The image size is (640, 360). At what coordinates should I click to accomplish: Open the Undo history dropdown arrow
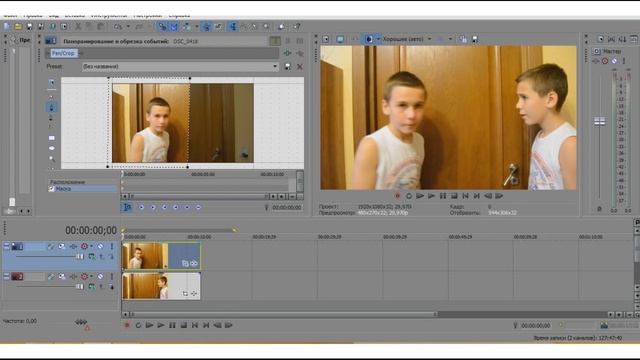(x=128, y=27)
